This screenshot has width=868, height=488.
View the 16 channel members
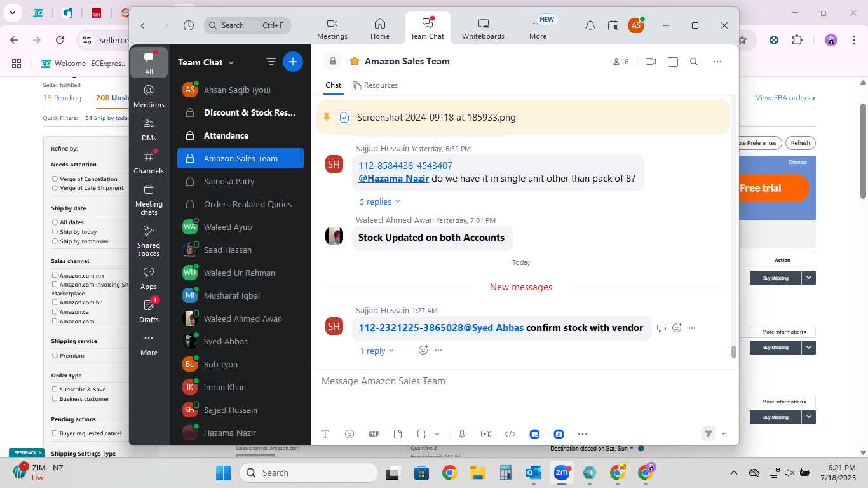[x=621, y=62]
